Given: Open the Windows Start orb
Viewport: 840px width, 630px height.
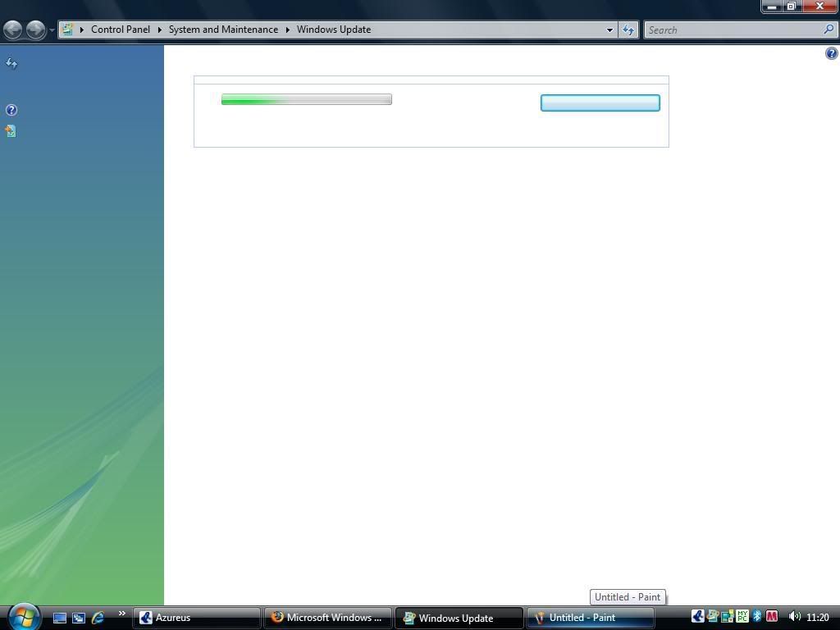Looking at the screenshot, I should 24,617.
